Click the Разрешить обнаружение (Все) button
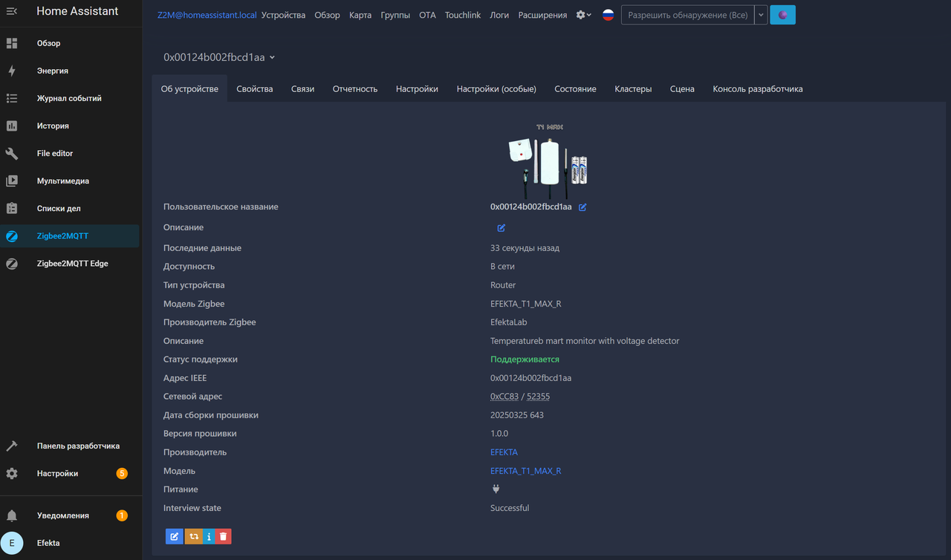This screenshot has height=560, width=951. (687, 15)
